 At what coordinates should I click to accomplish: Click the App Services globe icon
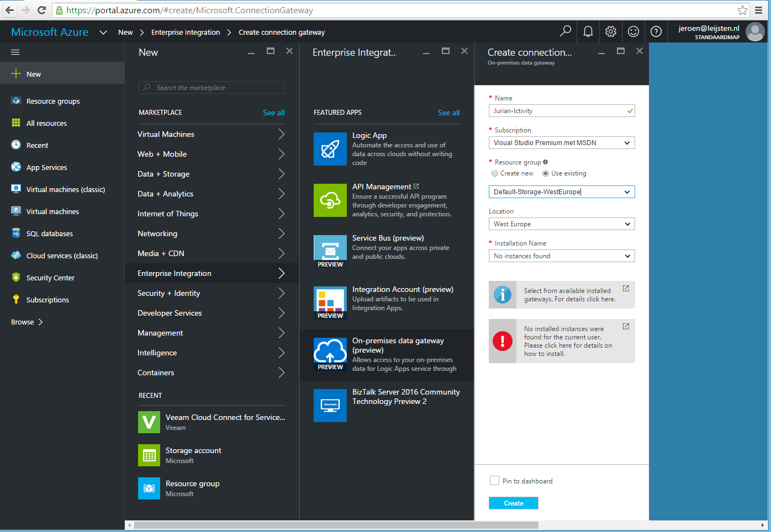16,167
